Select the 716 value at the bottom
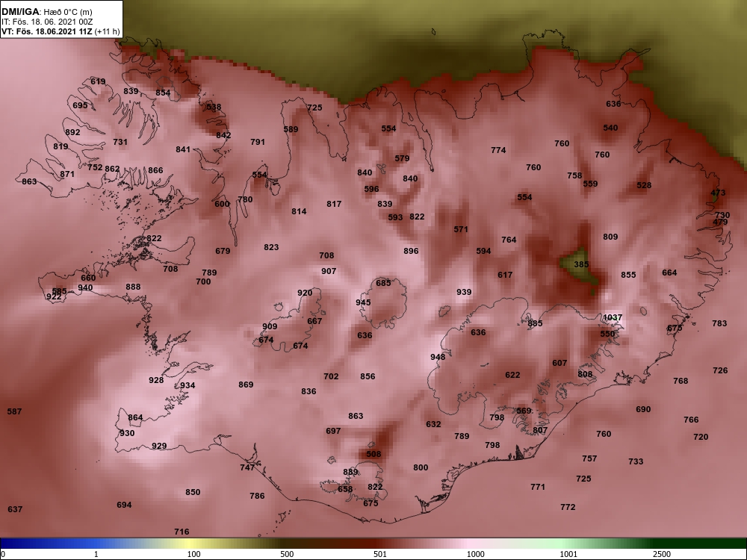 tap(182, 532)
